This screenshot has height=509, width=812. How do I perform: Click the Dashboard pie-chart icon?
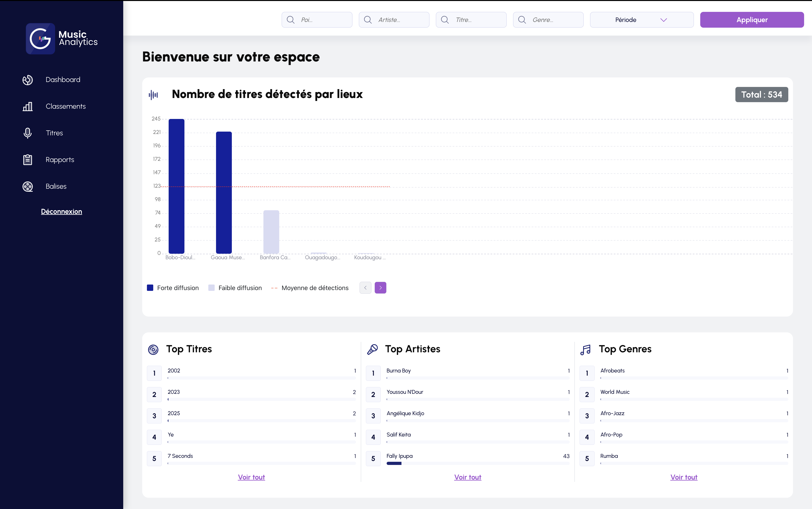[x=28, y=80]
